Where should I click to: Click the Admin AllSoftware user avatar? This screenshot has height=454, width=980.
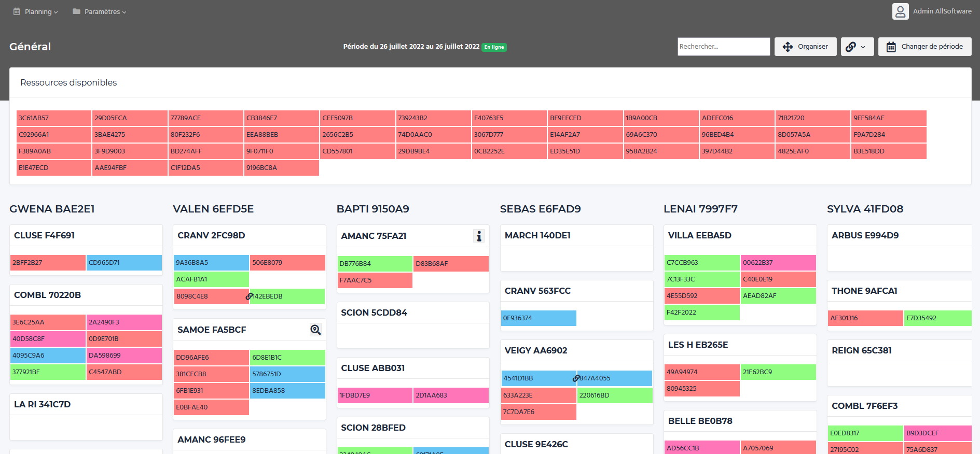901,11
